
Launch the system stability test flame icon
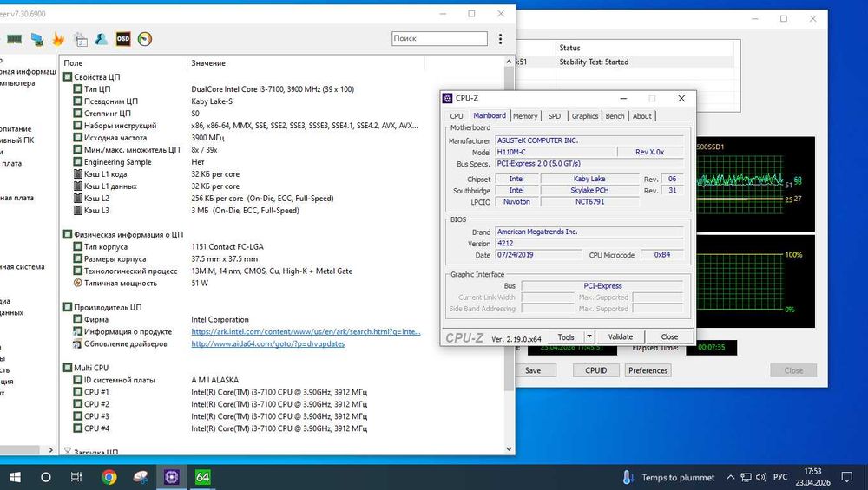point(58,39)
